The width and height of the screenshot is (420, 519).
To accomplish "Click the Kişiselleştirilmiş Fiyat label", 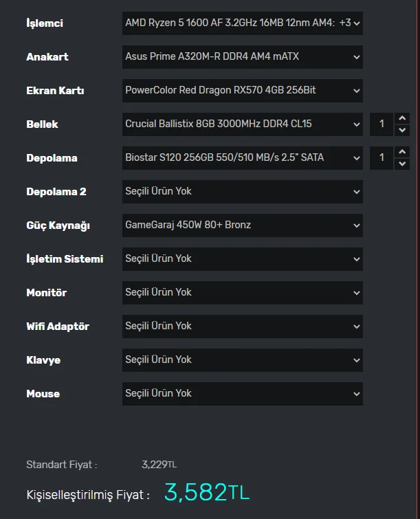I will (x=88, y=495).
